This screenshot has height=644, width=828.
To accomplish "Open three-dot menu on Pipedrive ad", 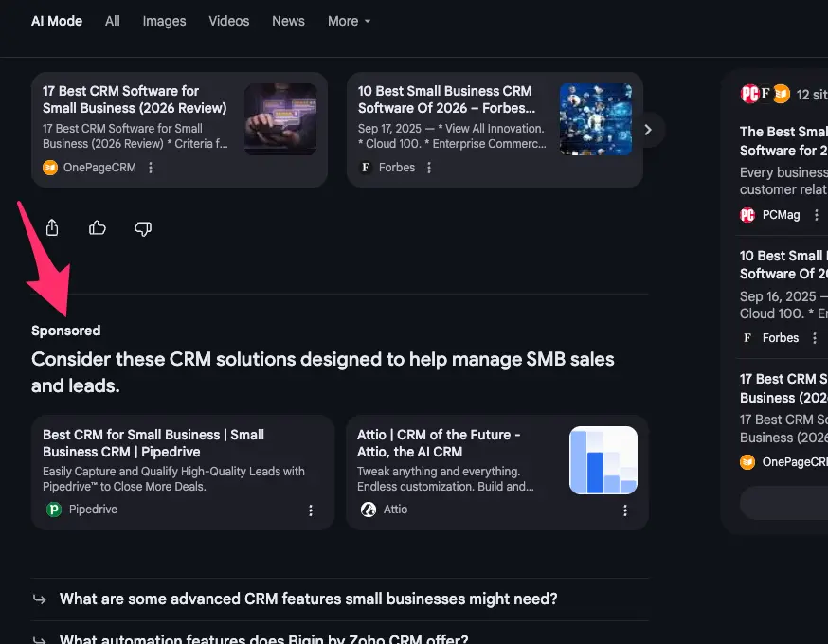I will (x=310, y=510).
